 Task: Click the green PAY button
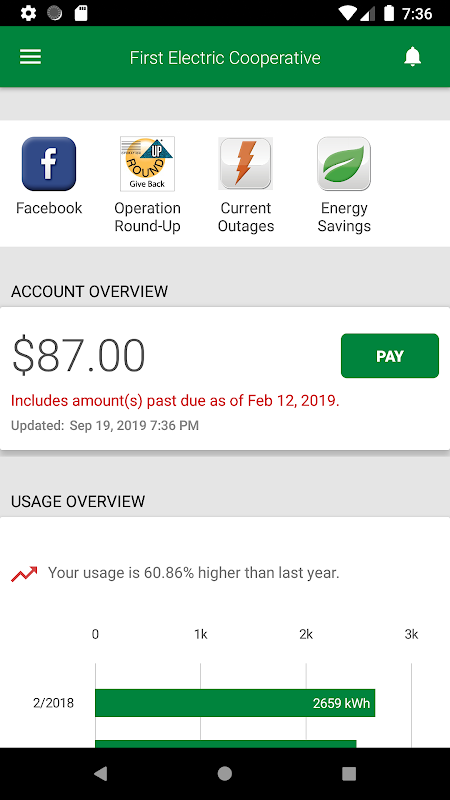click(390, 356)
